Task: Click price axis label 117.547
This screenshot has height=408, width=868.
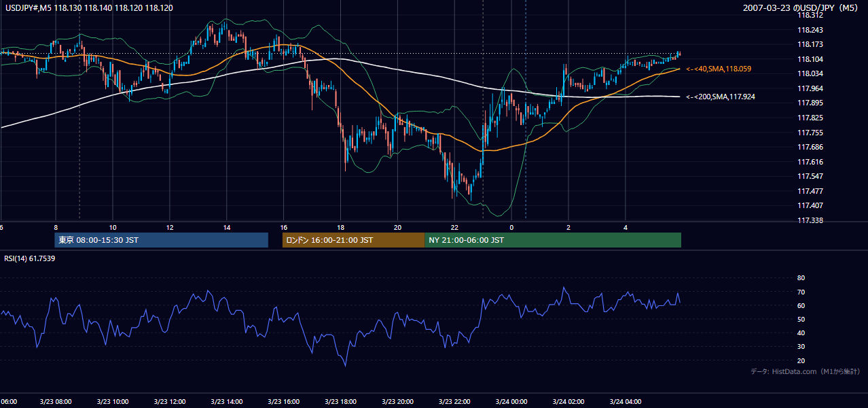Action: click(810, 177)
